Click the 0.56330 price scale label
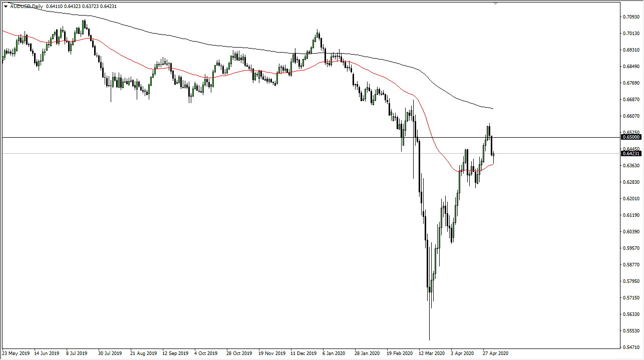644x360 pixels. [x=631, y=314]
